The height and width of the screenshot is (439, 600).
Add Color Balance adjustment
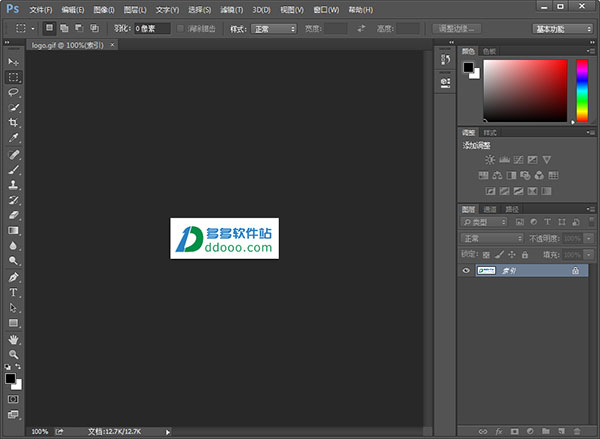coord(497,176)
